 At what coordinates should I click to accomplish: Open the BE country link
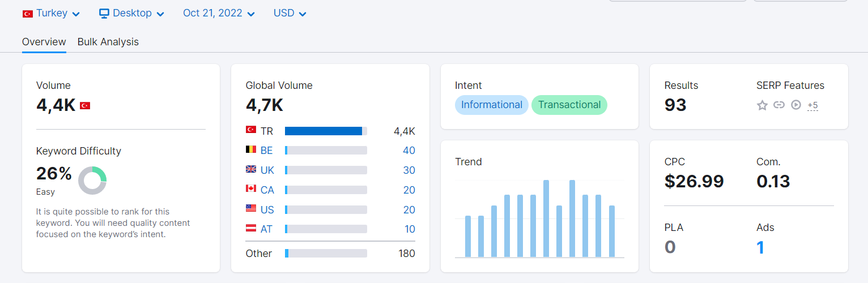click(x=267, y=151)
